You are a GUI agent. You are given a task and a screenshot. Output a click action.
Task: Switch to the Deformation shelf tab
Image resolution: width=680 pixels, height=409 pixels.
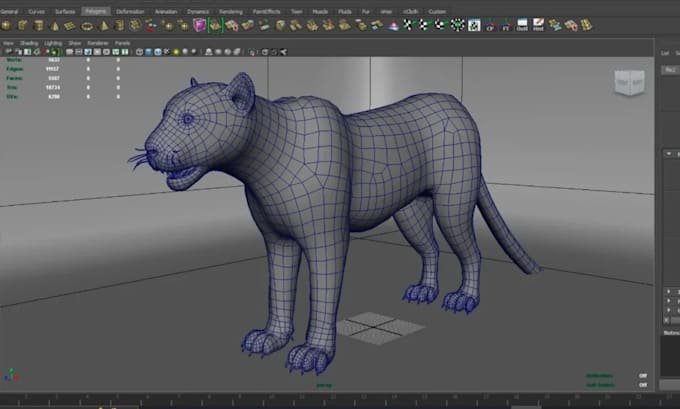point(130,12)
